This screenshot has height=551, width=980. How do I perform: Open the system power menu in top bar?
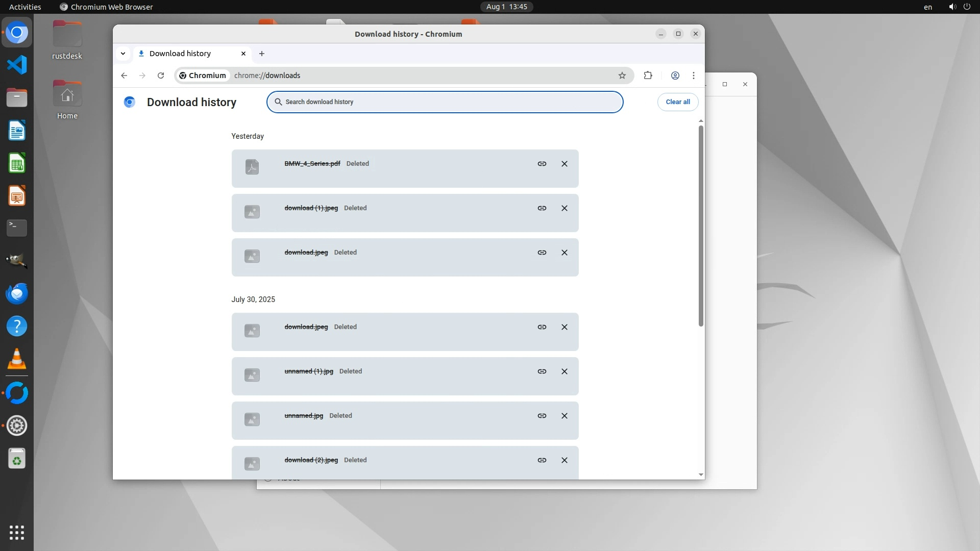click(x=966, y=7)
